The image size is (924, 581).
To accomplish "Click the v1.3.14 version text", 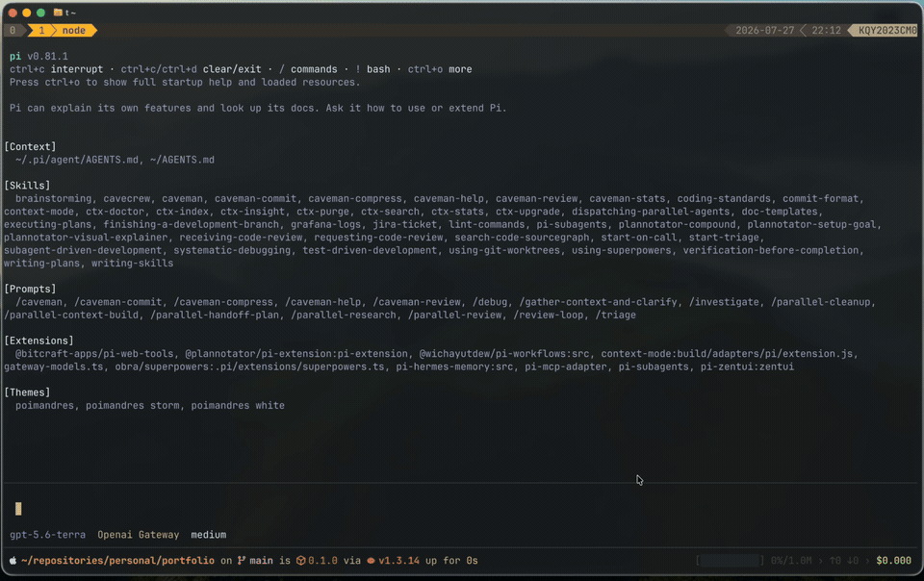I will [398, 561].
